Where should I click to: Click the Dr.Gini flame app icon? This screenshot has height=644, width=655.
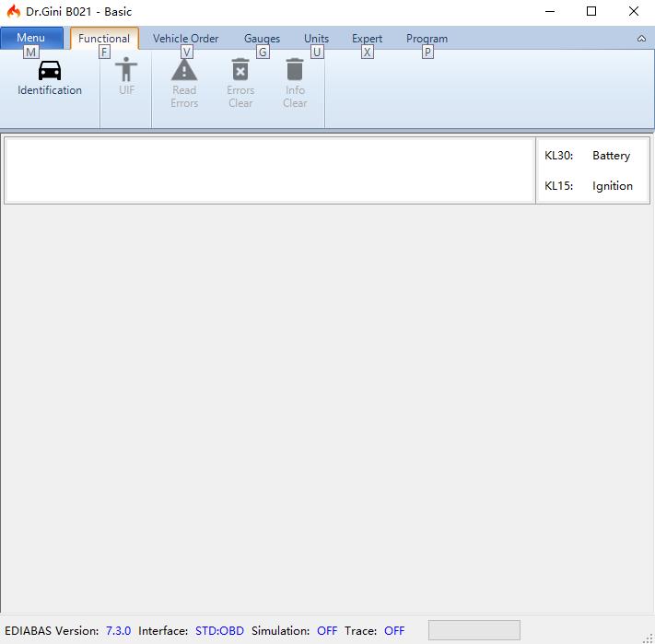[x=14, y=11]
